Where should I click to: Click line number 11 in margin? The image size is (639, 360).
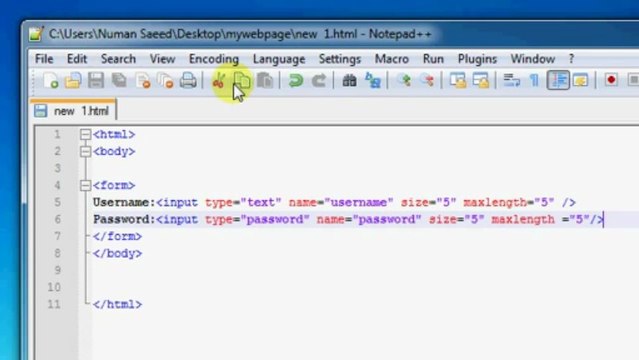[x=54, y=304]
